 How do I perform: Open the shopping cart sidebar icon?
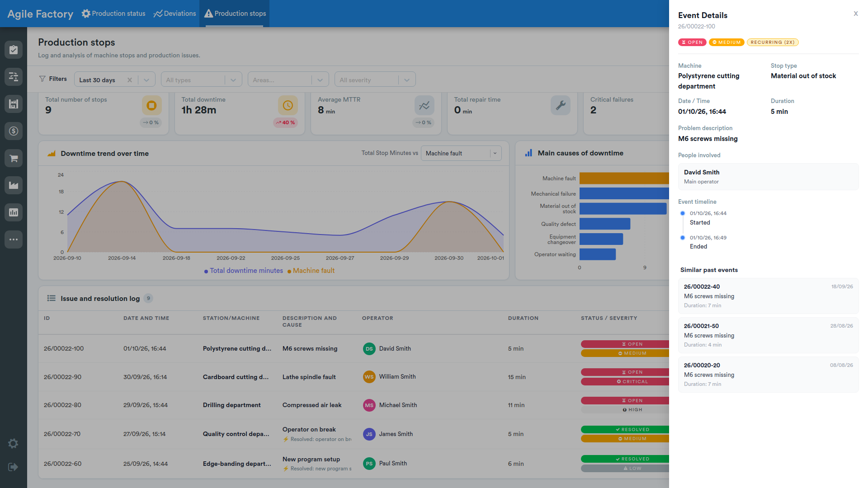tap(14, 158)
